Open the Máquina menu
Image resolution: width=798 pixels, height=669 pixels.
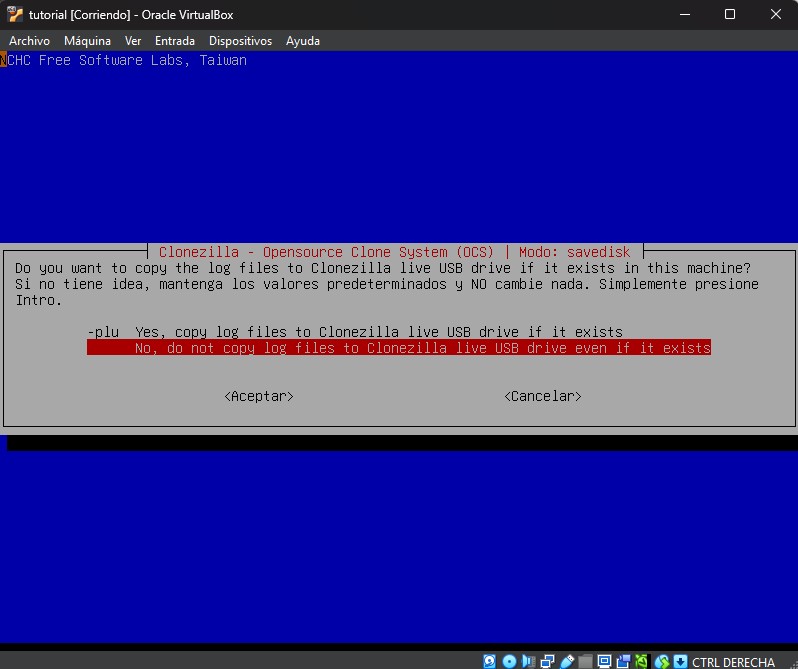tap(88, 41)
